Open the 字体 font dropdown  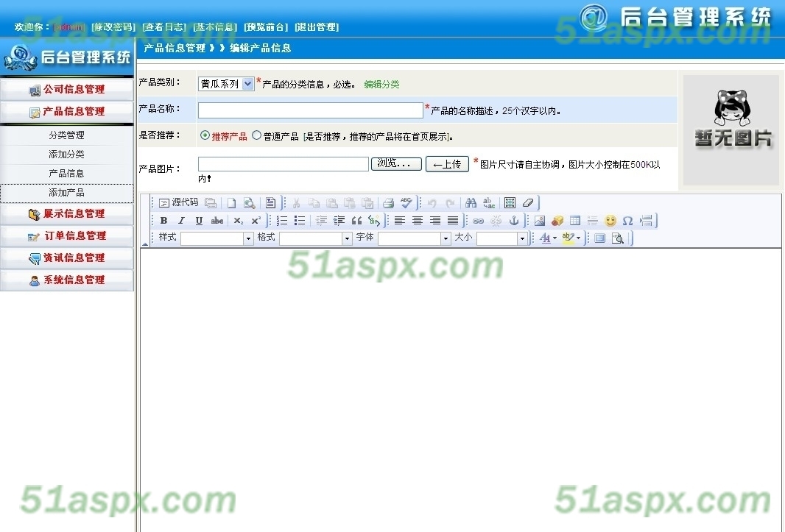tap(415, 238)
